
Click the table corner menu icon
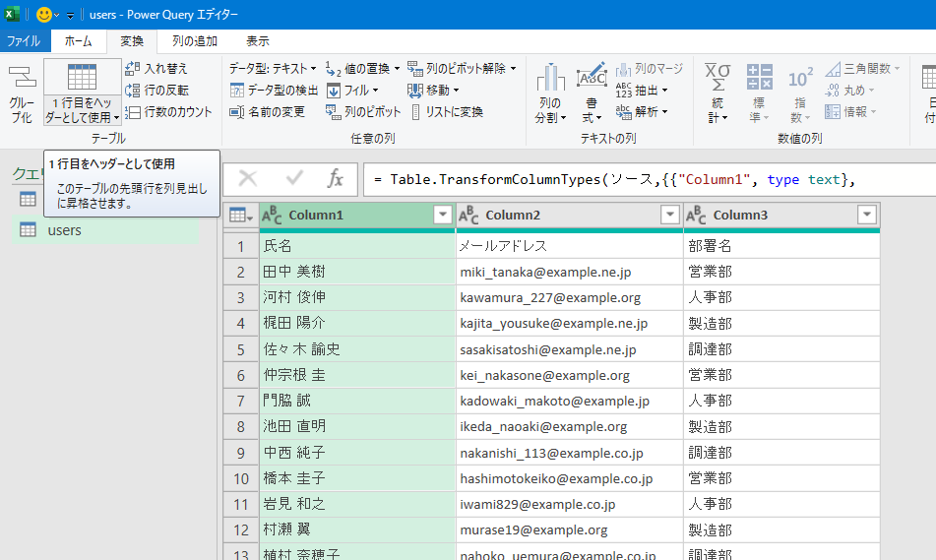[x=240, y=215]
